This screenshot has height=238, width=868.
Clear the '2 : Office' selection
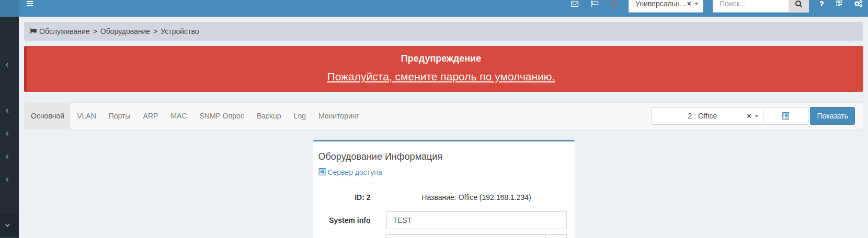(749, 116)
